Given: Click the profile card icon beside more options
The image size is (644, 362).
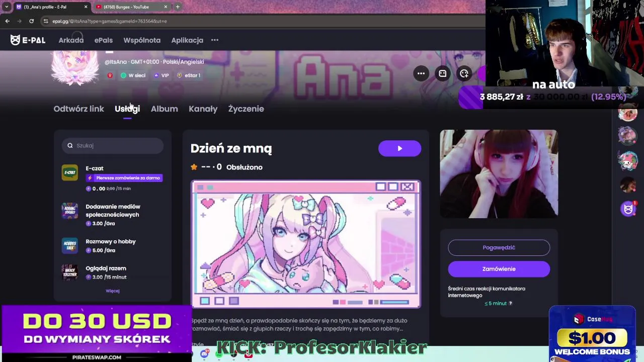Looking at the screenshot, I should 443,73.
